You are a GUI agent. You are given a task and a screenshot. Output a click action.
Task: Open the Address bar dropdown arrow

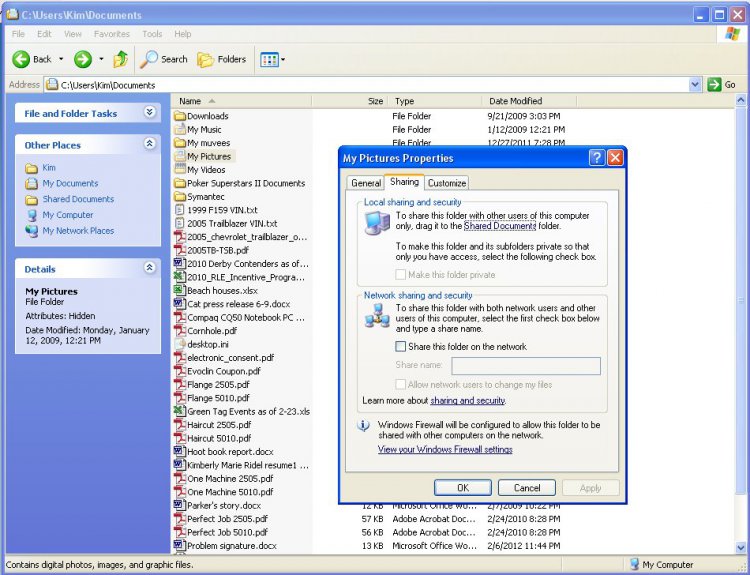(695, 85)
